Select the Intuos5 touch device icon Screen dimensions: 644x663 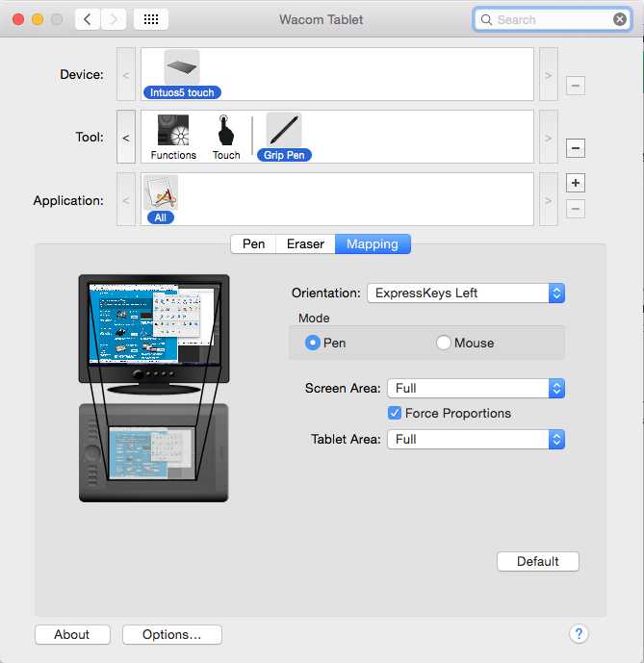[182, 67]
